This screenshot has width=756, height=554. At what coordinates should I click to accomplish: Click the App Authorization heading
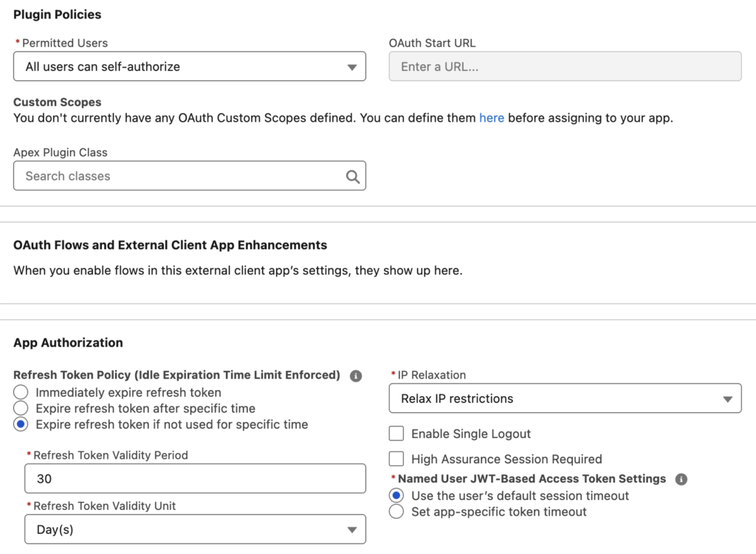pyautogui.click(x=68, y=342)
